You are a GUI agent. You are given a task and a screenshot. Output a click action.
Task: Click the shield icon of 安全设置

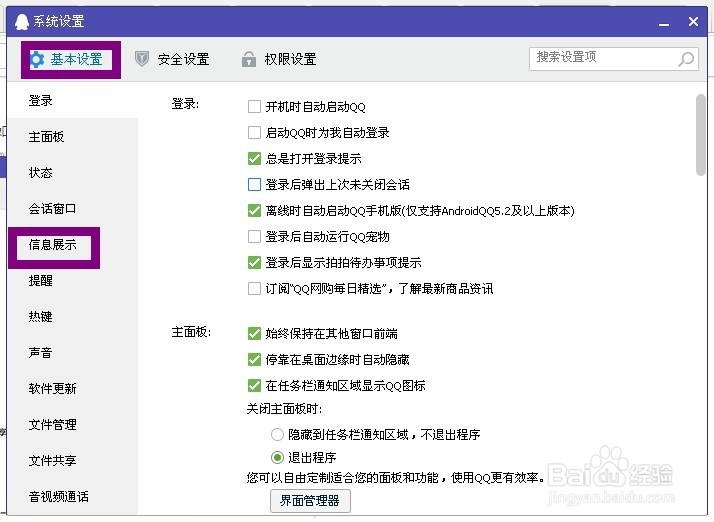click(x=142, y=59)
